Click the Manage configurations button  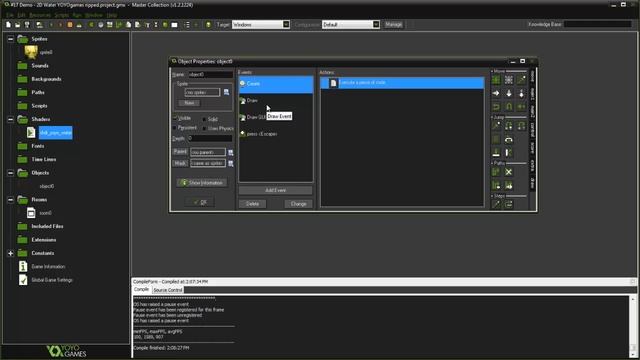[x=393, y=24]
